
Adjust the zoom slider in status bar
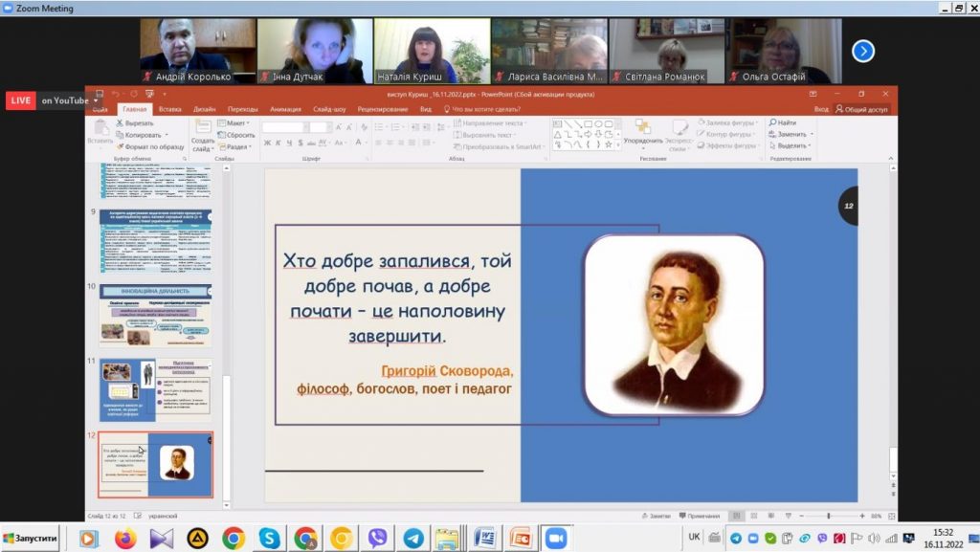click(830, 516)
